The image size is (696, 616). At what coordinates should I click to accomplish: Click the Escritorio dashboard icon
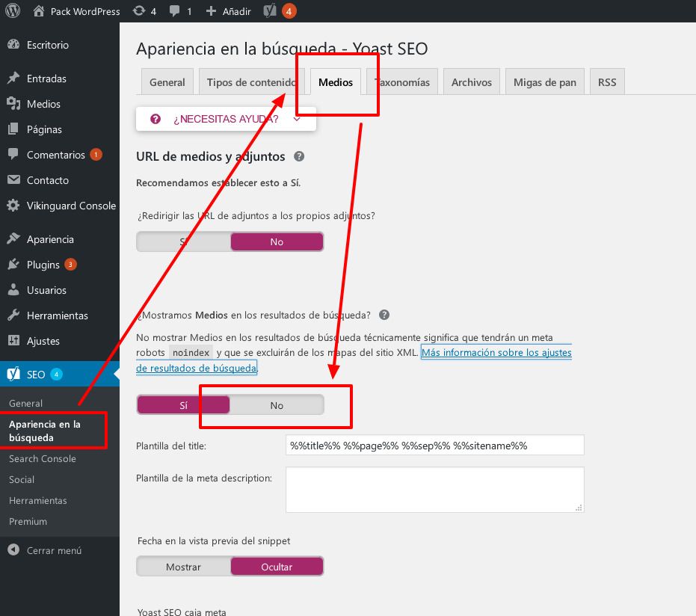pyautogui.click(x=13, y=44)
